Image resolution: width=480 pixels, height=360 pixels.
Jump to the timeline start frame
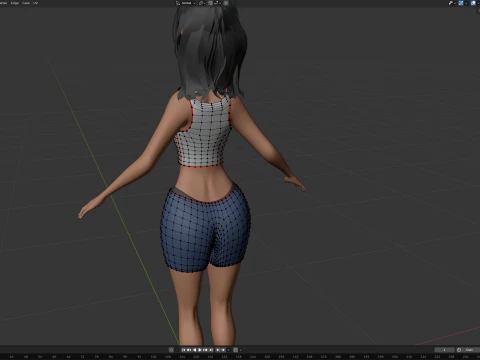[184, 350]
